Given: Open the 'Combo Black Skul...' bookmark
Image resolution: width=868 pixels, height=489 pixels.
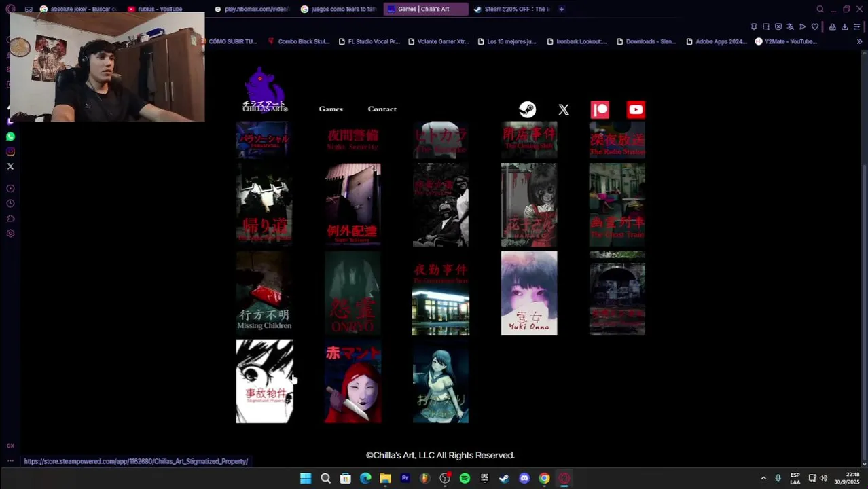Looking at the screenshot, I should (x=298, y=41).
